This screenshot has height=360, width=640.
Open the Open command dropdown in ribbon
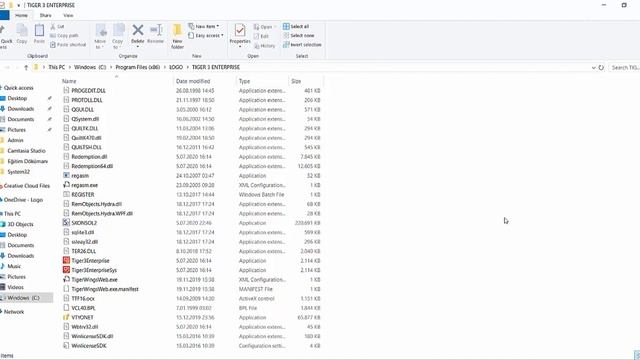[264, 27]
